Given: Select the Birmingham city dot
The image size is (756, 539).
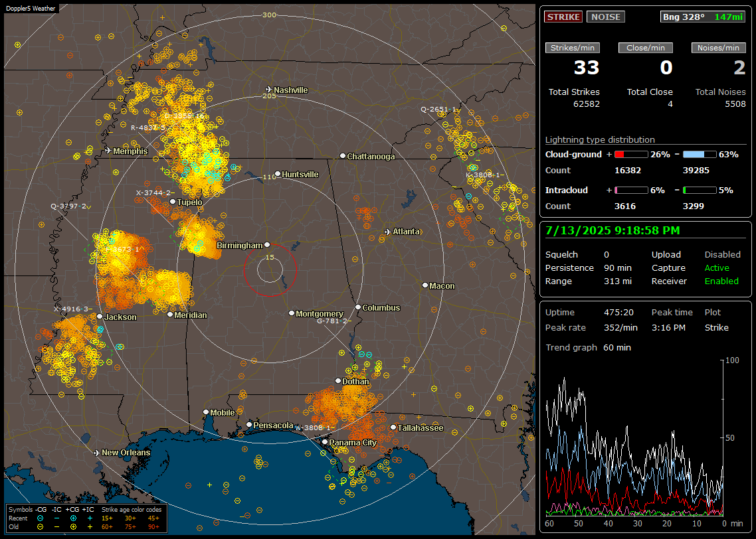Looking at the screenshot, I should pyautogui.click(x=267, y=245).
